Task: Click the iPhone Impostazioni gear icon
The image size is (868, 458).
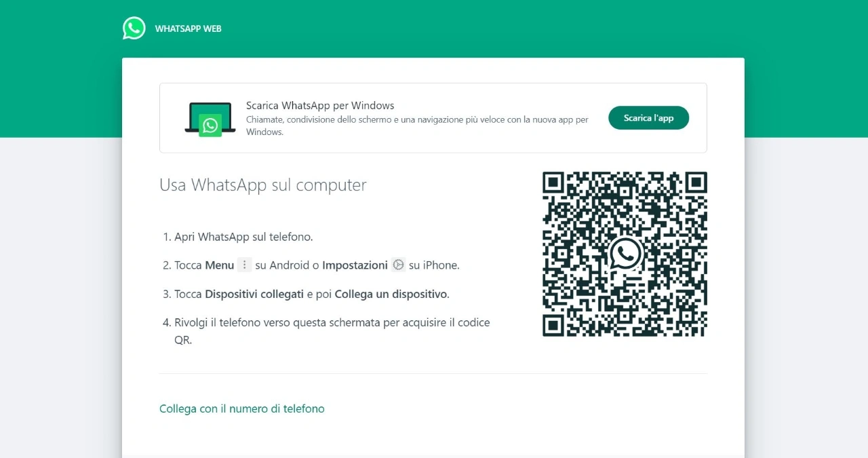Action: point(398,265)
